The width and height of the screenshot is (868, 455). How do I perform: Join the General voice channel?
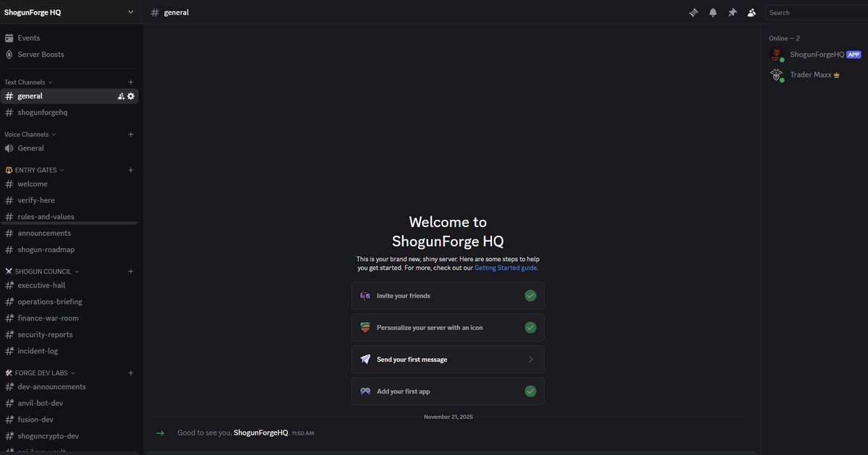coord(30,148)
